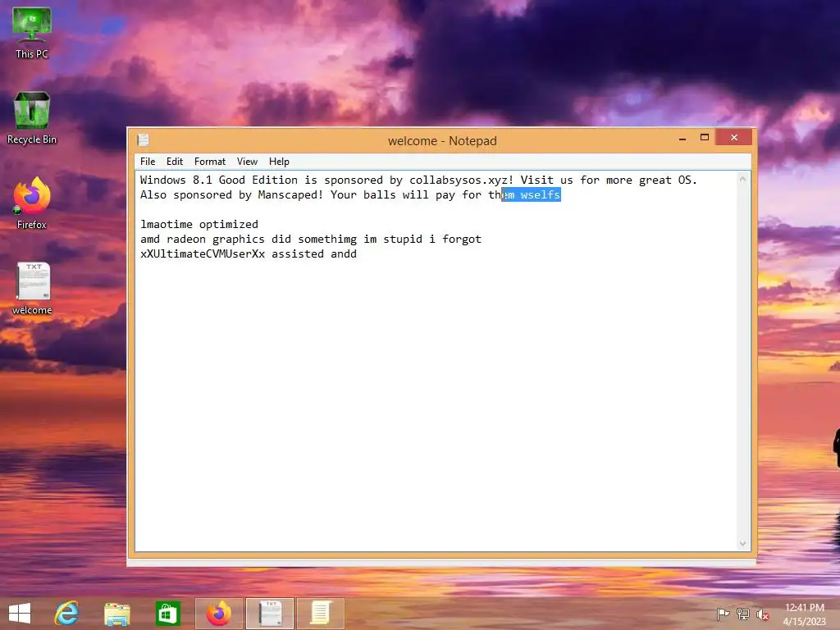Switch to Firefox in the taskbar
This screenshot has height=630, width=840.
(x=218, y=614)
